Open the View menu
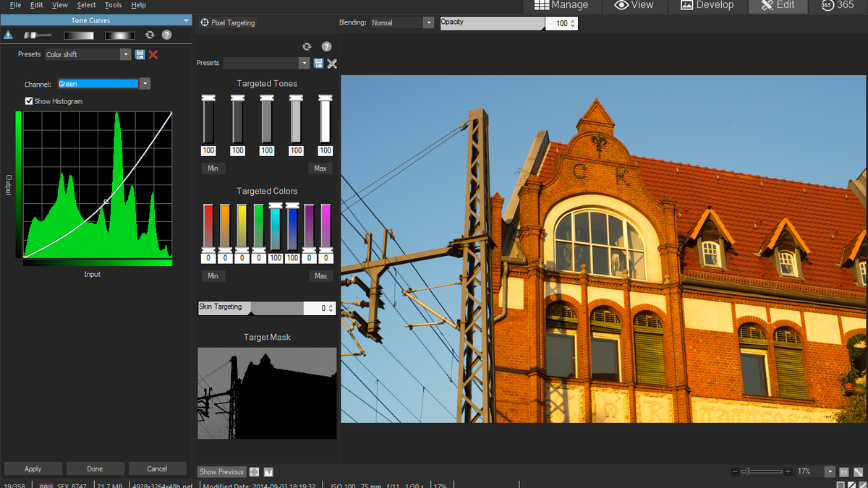The width and height of the screenshot is (868, 488). coord(60,5)
